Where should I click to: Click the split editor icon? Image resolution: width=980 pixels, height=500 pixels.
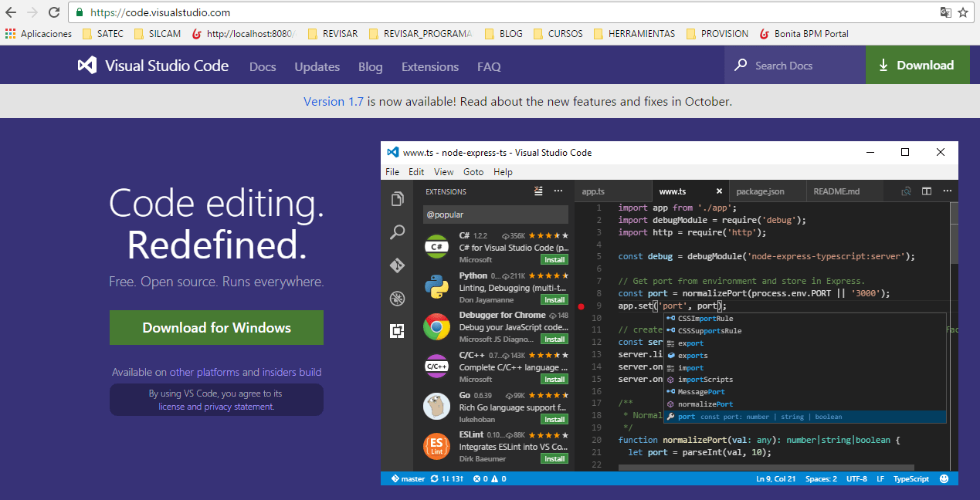[x=927, y=191]
